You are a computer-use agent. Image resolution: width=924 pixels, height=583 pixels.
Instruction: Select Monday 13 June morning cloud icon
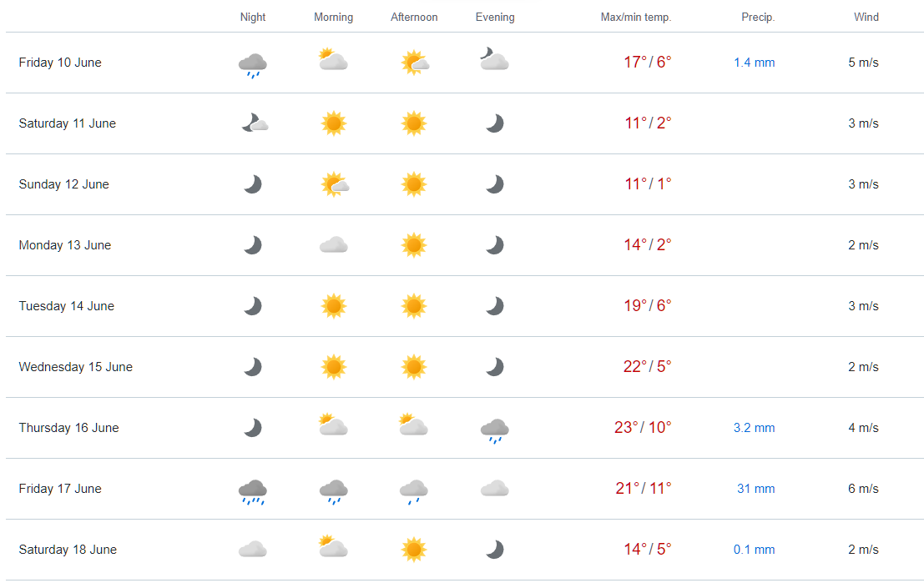[334, 245]
